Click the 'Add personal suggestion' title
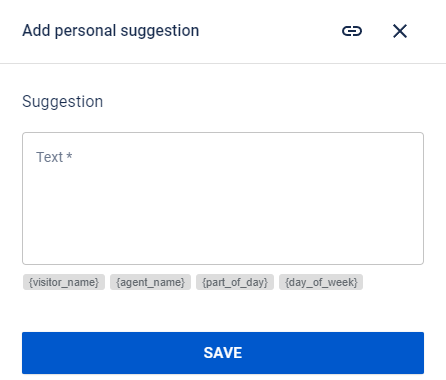The image size is (446, 380). point(111,31)
